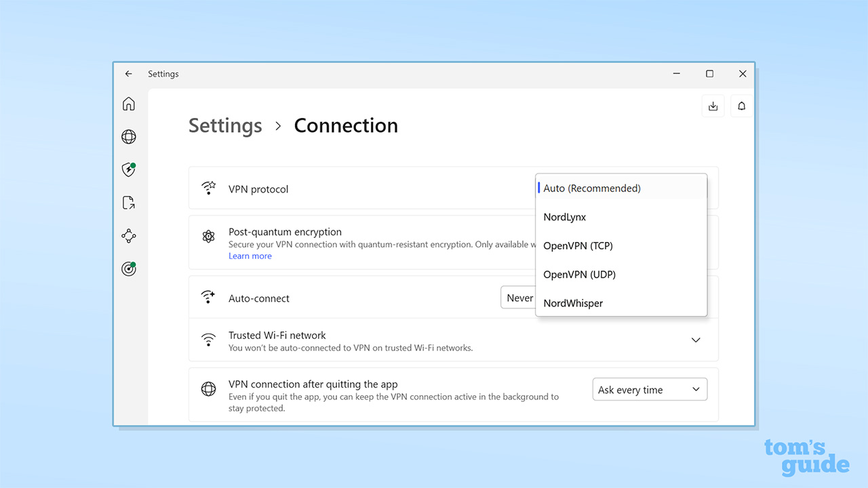Open the Learn more link
This screenshot has width=868, height=488.
(x=250, y=256)
